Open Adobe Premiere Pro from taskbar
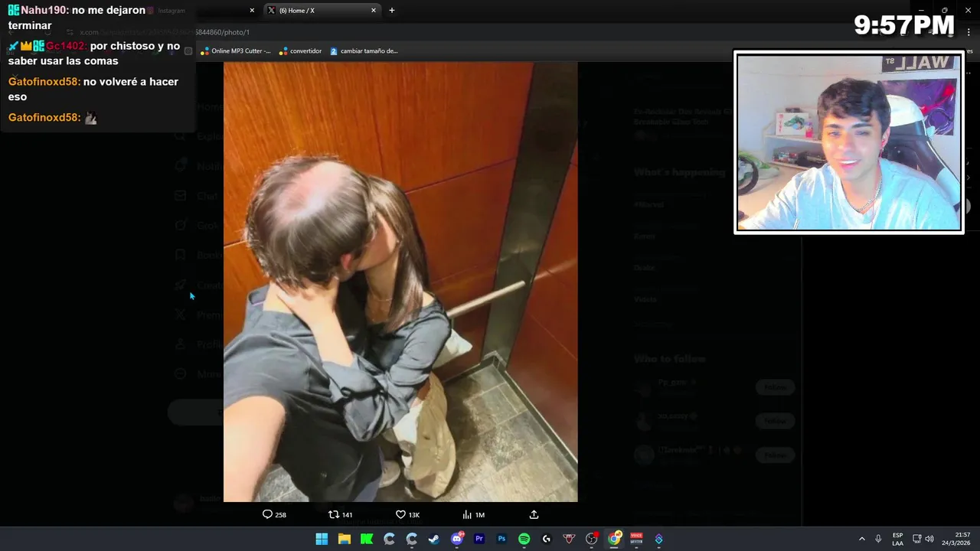Image resolution: width=980 pixels, height=551 pixels. click(479, 539)
